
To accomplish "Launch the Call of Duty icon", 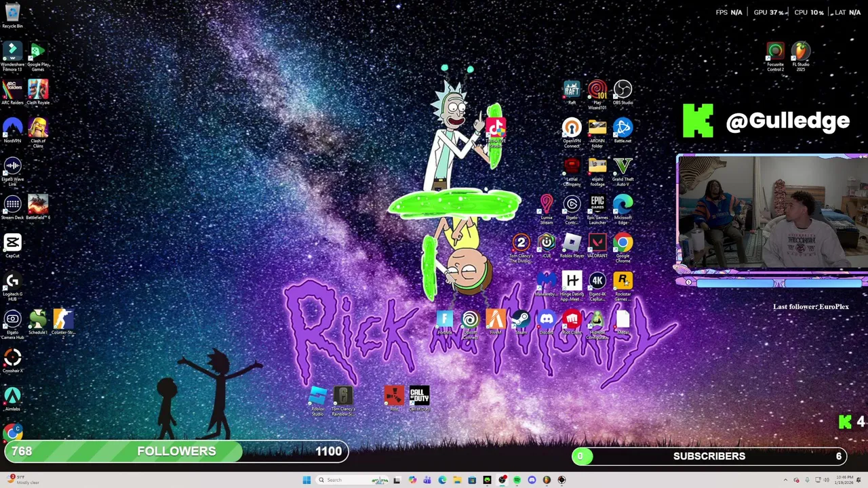I will (419, 399).
